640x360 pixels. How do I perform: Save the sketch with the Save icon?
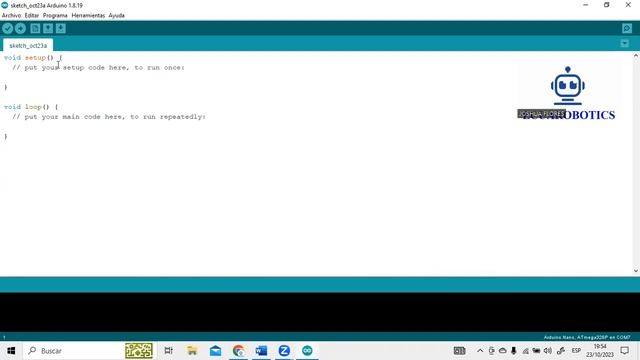61,29
